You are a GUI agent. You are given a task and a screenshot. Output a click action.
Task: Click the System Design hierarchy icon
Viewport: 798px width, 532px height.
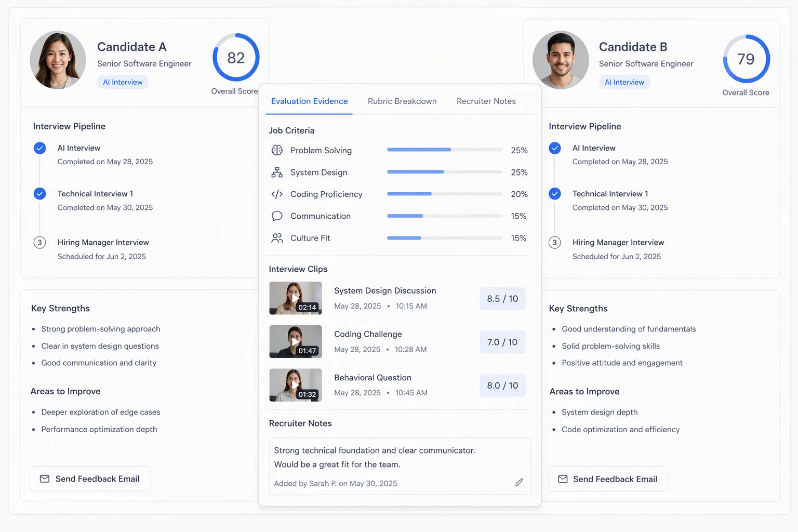(277, 172)
